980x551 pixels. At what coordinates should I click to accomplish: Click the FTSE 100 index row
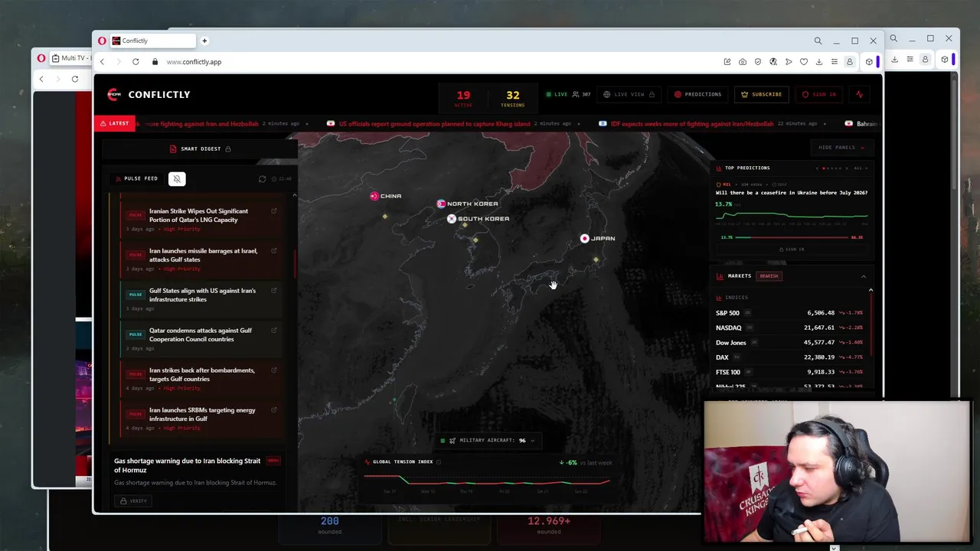coord(789,373)
